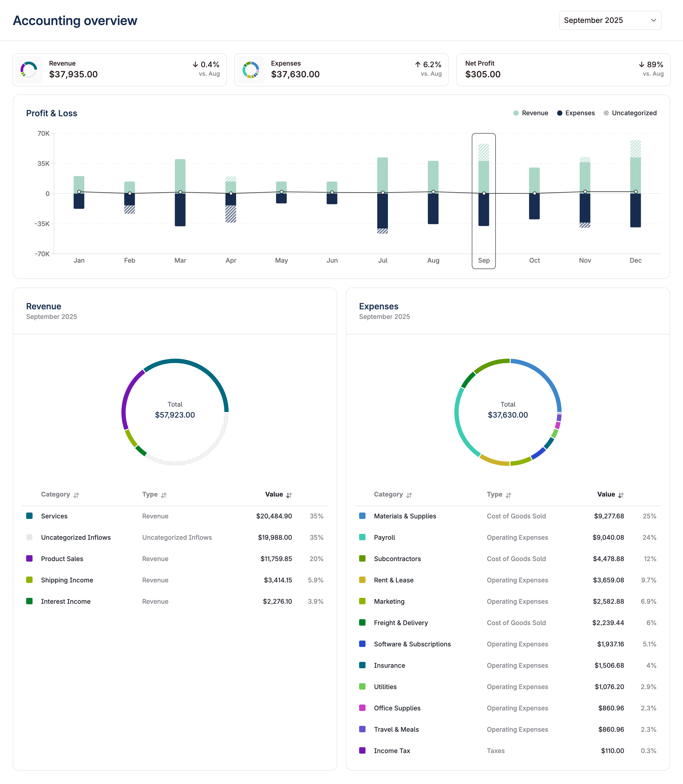Select the Oct month on chart axis

[534, 261]
